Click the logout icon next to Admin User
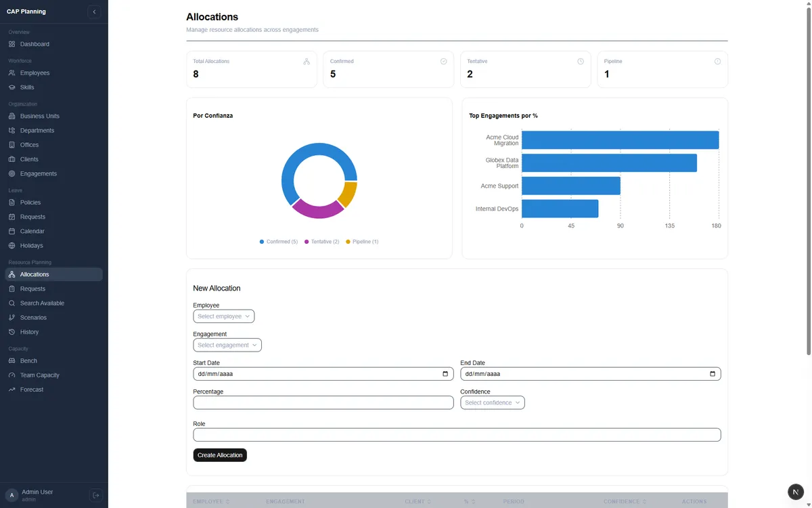This screenshot has height=508, width=812. [x=95, y=495]
